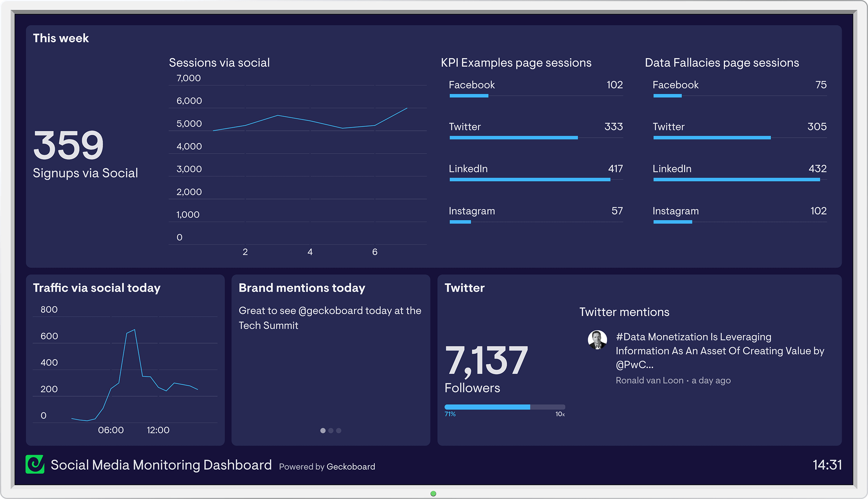Click the 71% progress label
This screenshot has width=868, height=499.
click(450, 414)
